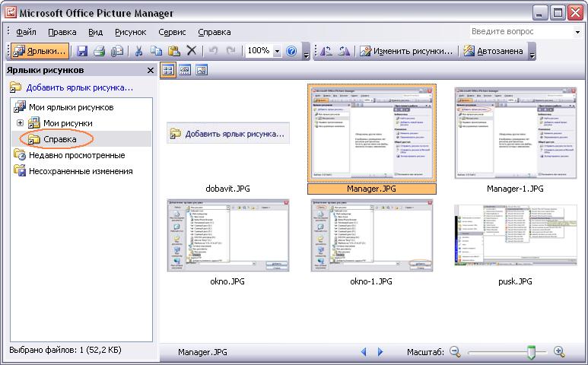Select the pusk.JPG thumbnail
Image resolution: width=588 pixels, height=365 pixels.
[x=516, y=235]
